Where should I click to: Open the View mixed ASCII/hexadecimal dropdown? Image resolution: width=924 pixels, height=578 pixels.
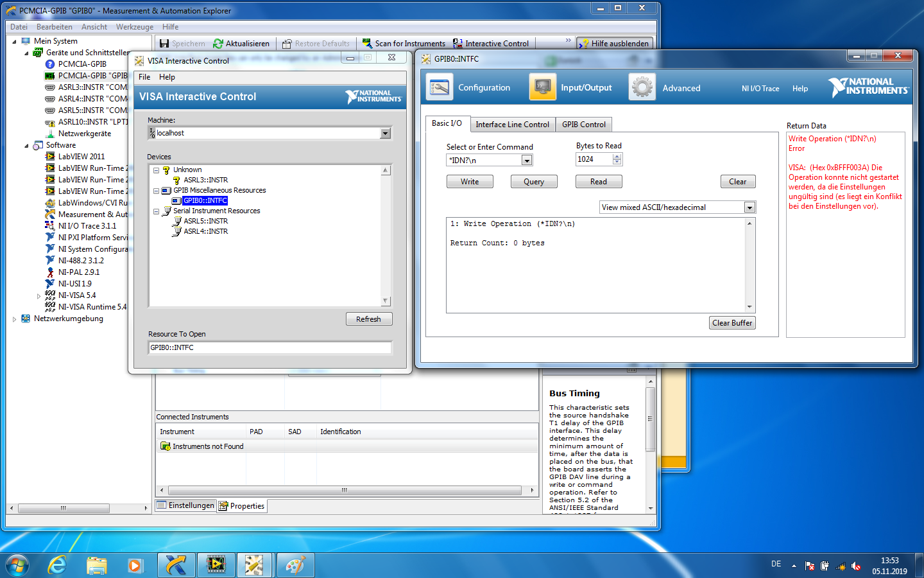[749, 207]
